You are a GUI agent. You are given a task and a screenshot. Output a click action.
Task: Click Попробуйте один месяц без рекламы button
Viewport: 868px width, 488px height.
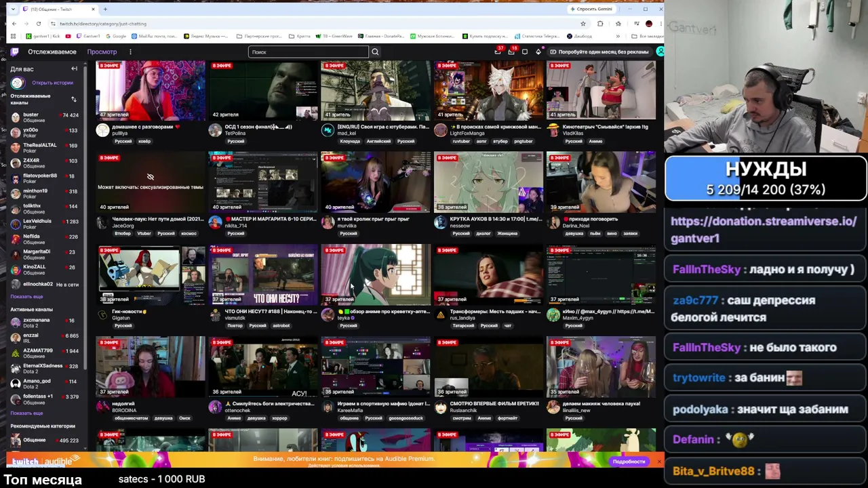pos(599,52)
